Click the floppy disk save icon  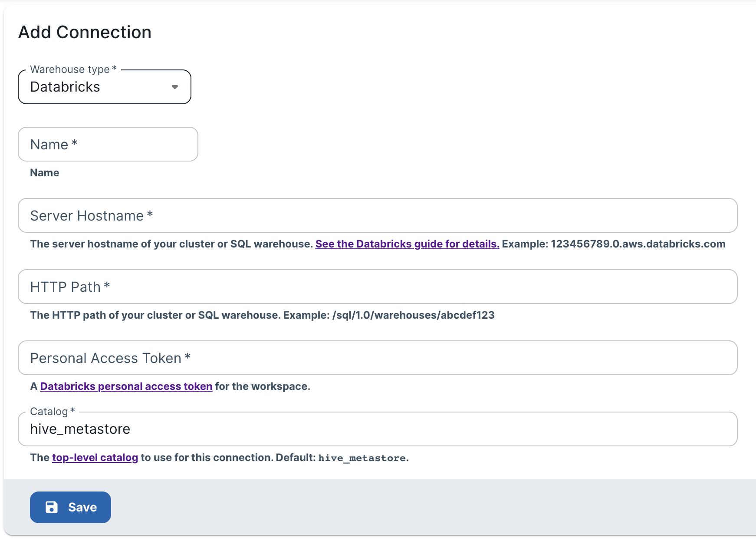coord(52,507)
